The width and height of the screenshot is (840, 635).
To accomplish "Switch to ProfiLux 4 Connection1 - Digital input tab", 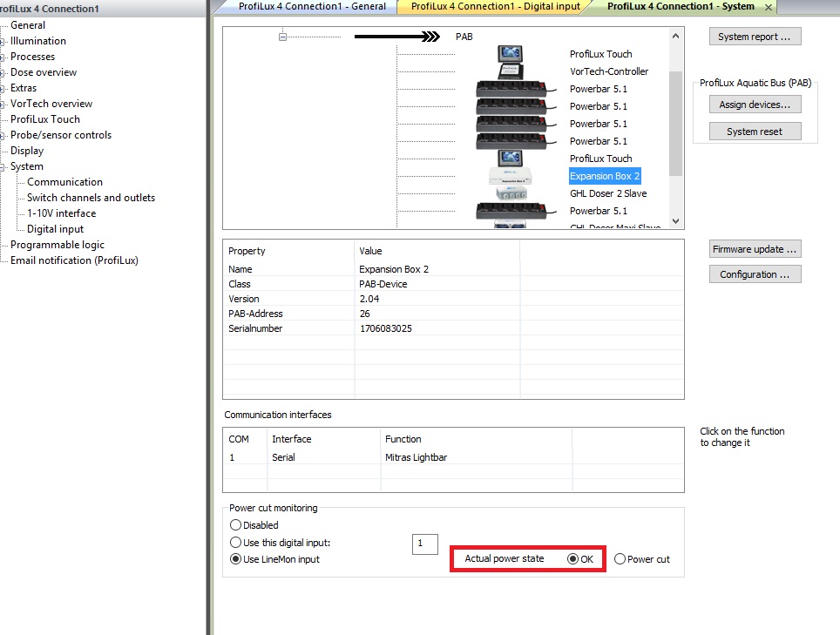I will pos(495,6).
